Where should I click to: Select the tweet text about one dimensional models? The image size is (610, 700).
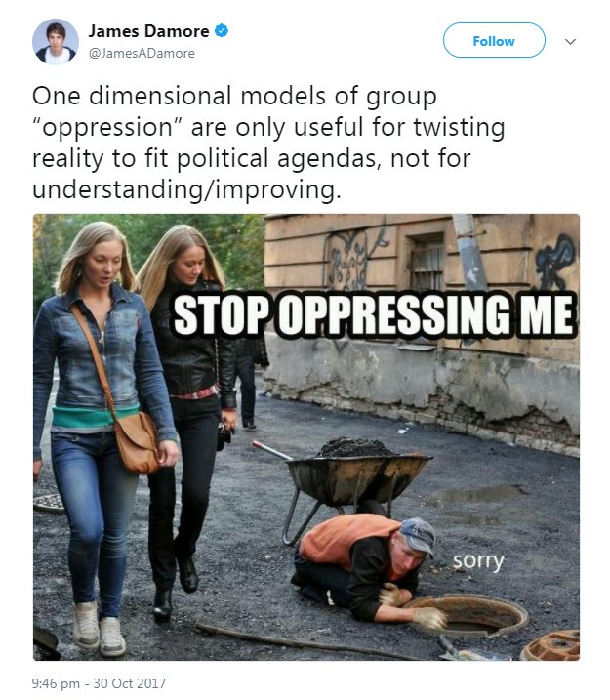(268, 143)
